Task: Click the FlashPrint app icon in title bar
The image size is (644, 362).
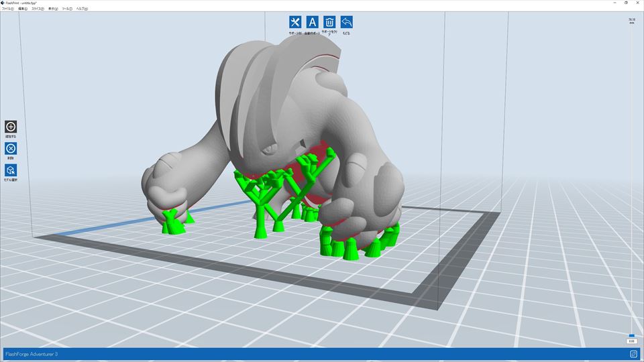Action: pos(3,3)
